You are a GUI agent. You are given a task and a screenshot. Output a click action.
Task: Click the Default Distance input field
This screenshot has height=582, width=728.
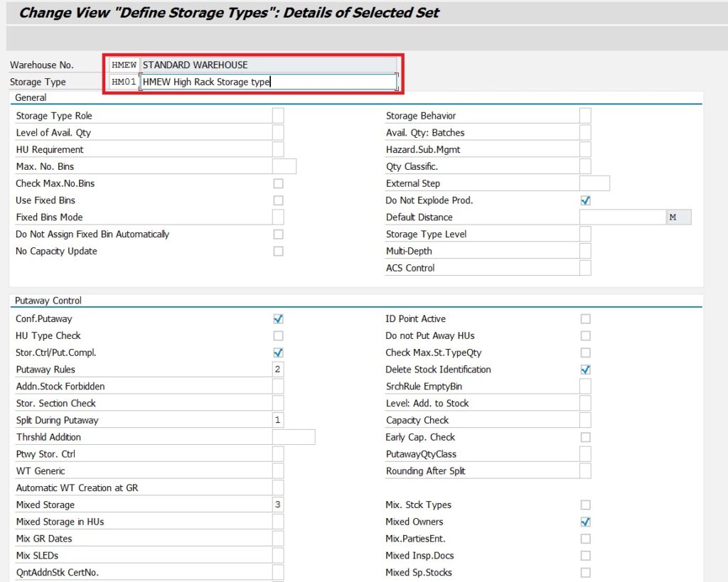(x=622, y=217)
